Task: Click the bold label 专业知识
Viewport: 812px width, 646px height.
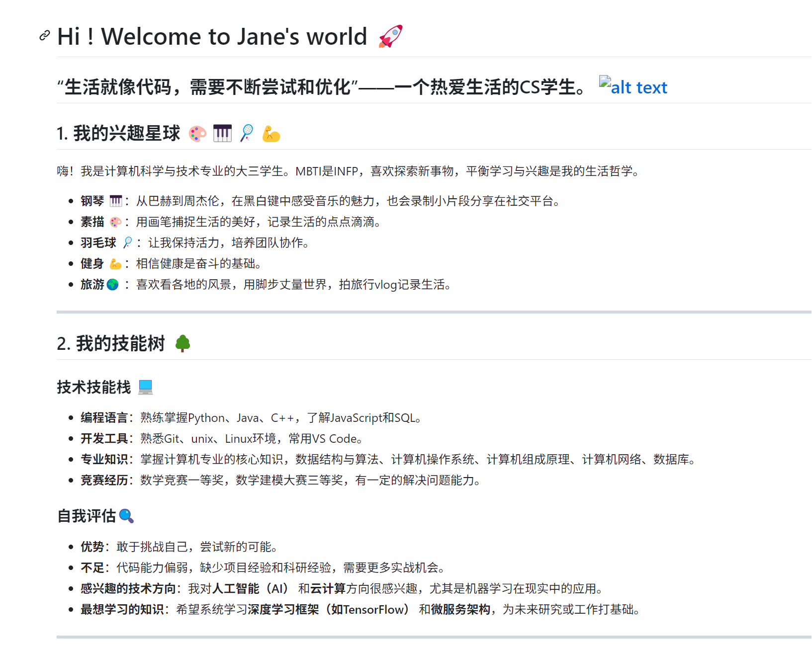Action: coord(104,459)
